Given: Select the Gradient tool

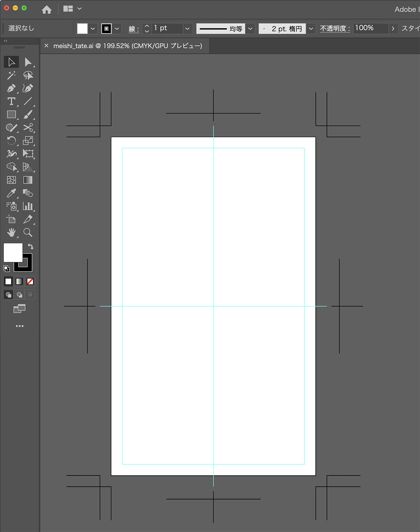Looking at the screenshot, I should [x=28, y=180].
